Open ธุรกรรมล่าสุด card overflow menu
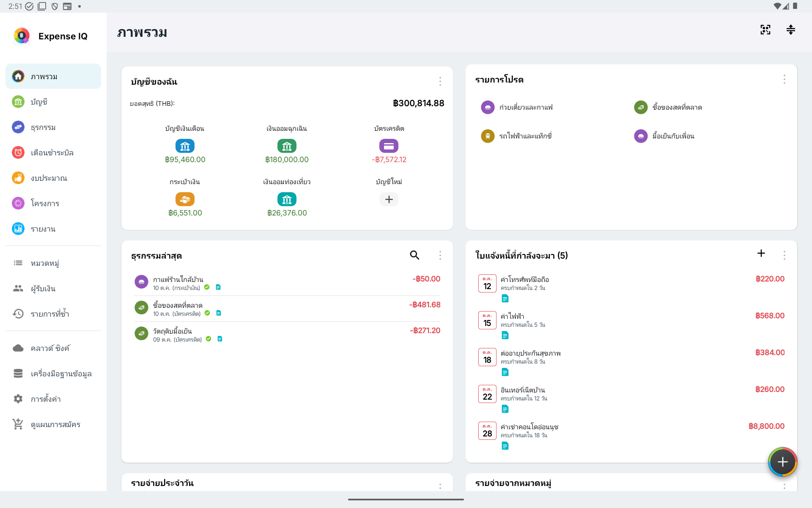 (440, 255)
